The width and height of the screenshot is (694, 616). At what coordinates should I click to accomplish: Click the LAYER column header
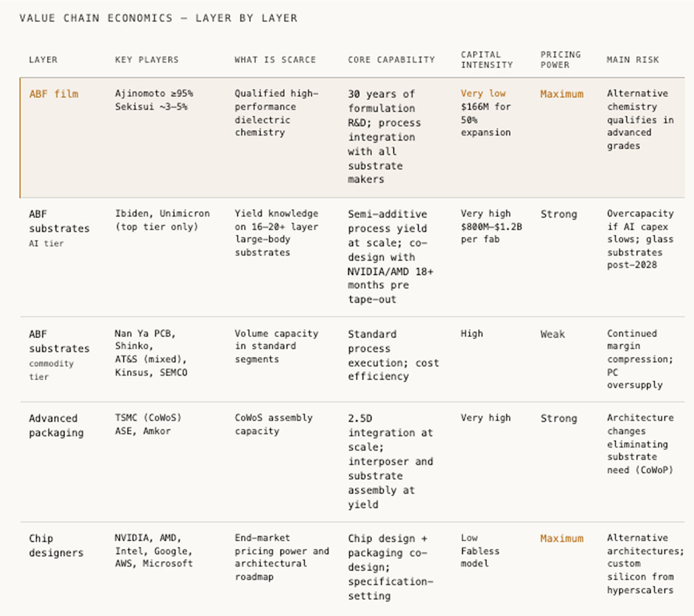click(43, 60)
